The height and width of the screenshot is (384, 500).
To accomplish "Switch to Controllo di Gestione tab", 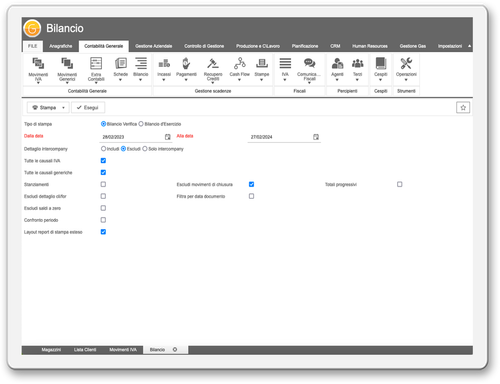I will (x=204, y=46).
